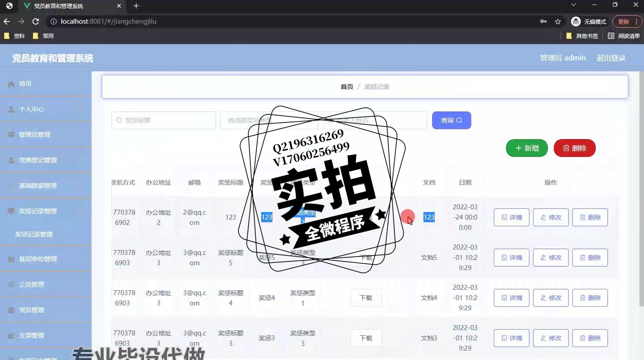Click 下载 button in 文档5 row
The width and height of the screenshot is (644, 360).
[x=366, y=258]
